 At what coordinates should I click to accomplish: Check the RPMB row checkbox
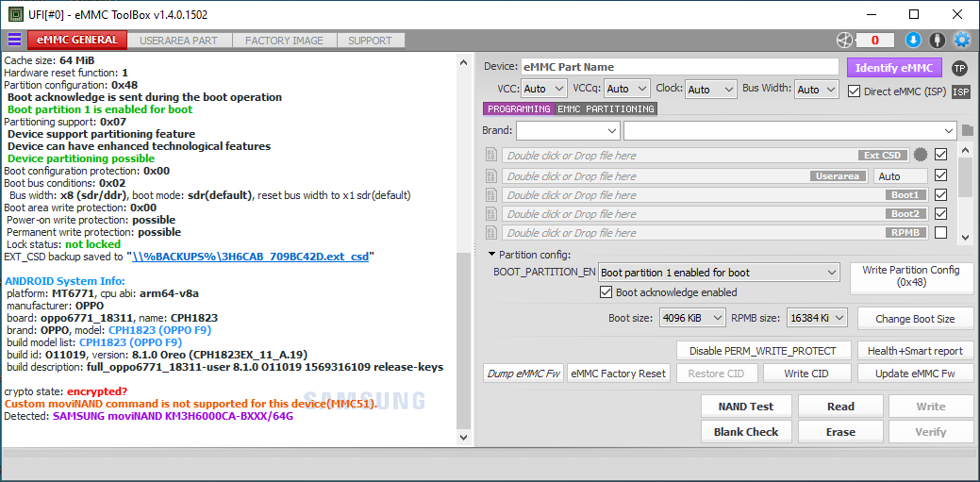(940, 233)
